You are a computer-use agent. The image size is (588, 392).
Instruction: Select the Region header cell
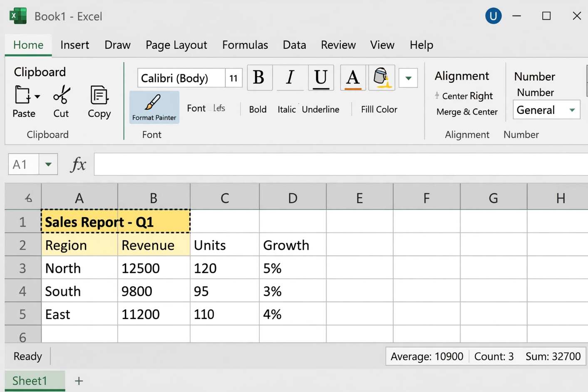tap(79, 245)
